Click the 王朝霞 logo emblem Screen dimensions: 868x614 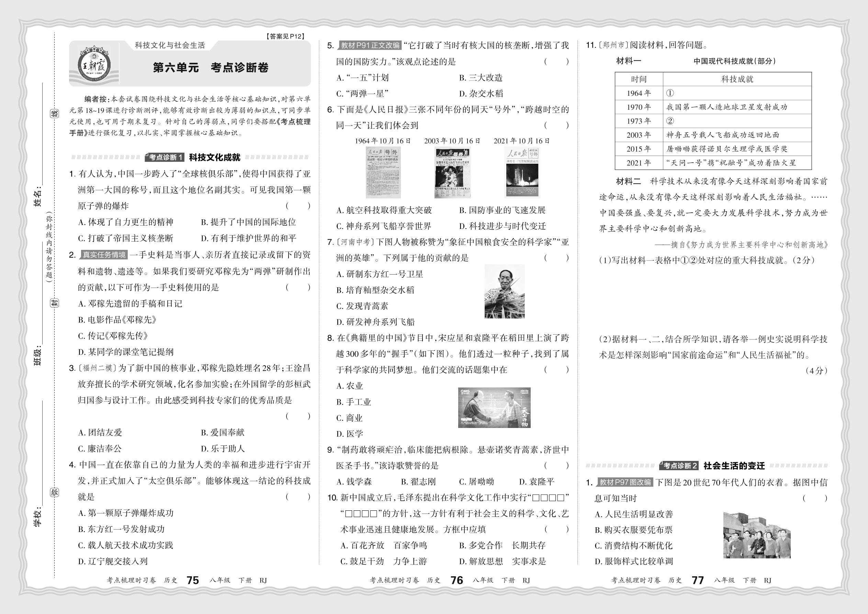pyautogui.click(x=94, y=65)
